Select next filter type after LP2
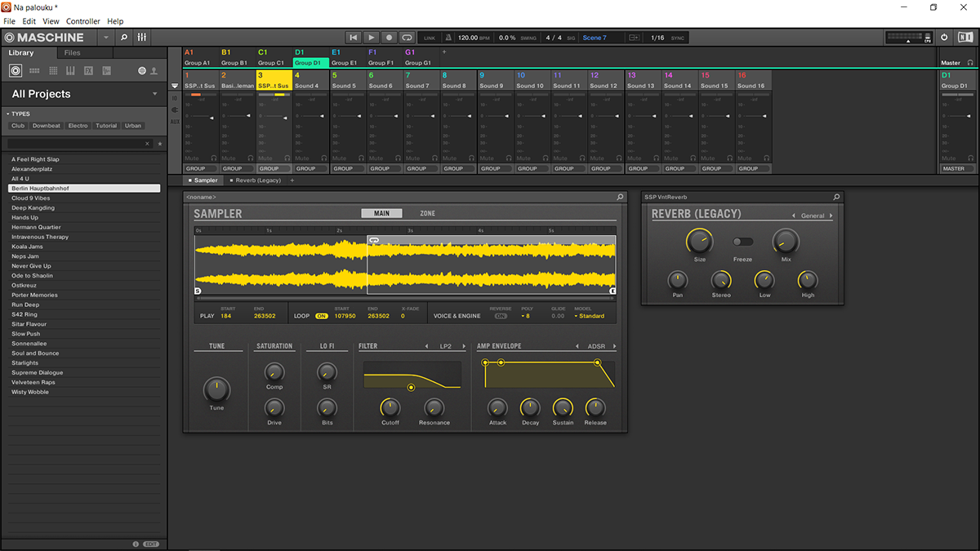The image size is (980, 551). (x=463, y=346)
